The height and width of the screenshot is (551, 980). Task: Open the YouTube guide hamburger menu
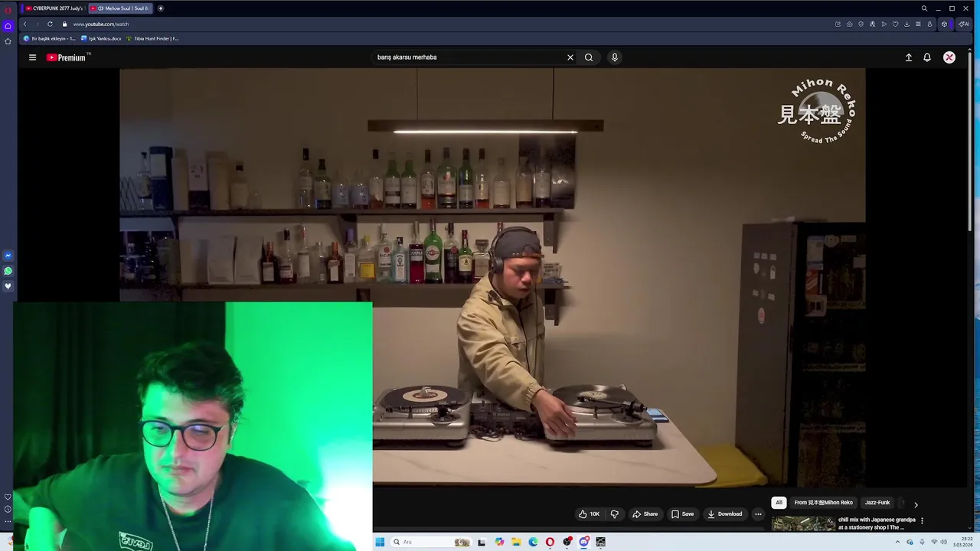[32, 57]
